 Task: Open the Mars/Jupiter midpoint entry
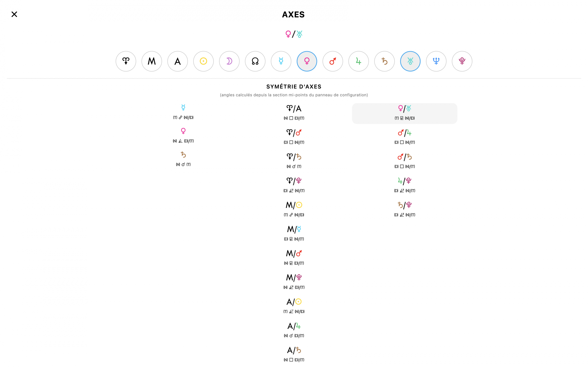click(x=404, y=137)
